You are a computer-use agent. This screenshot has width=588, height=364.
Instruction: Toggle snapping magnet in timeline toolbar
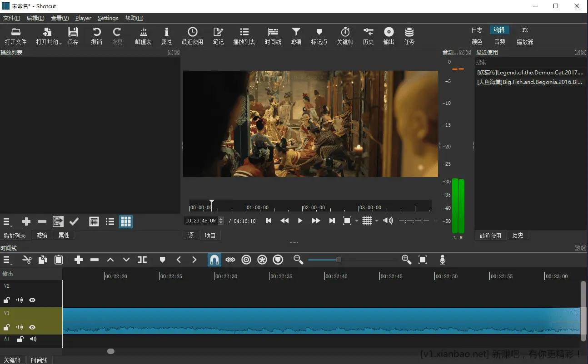tap(214, 260)
